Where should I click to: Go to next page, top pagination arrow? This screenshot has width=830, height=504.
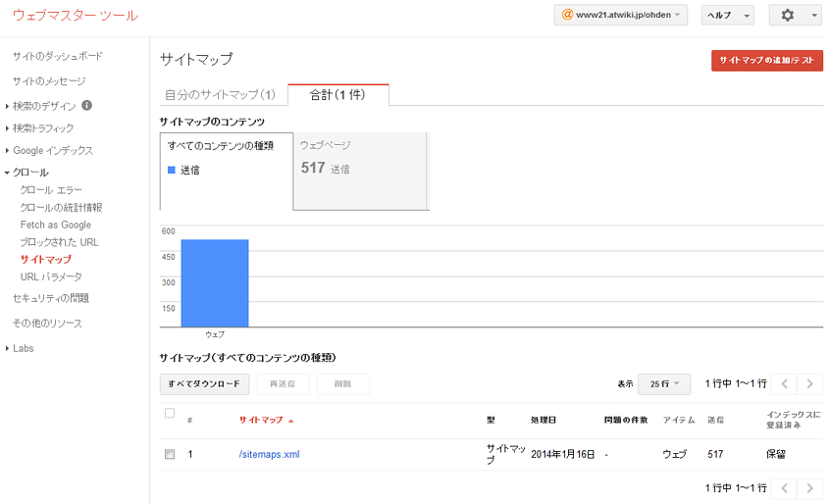point(809,384)
